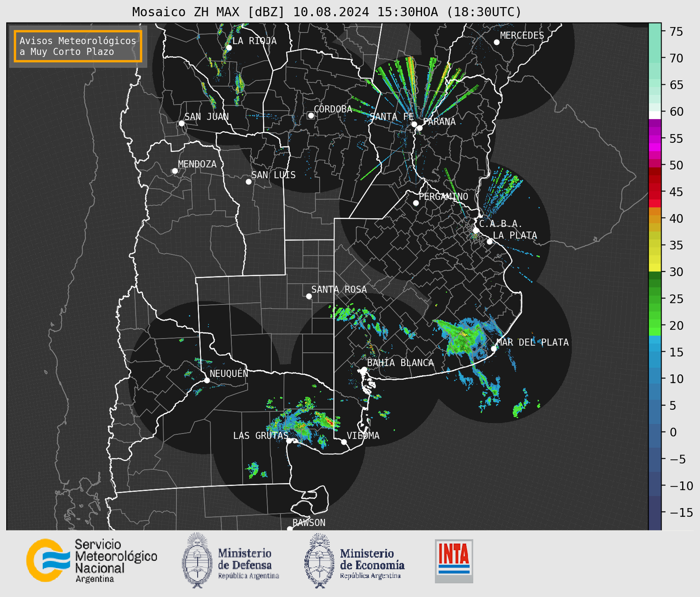This screenshot has height=597, width=700.
Task: Click the MENDOZA city marker dot
Action: [x=175, y=171]
